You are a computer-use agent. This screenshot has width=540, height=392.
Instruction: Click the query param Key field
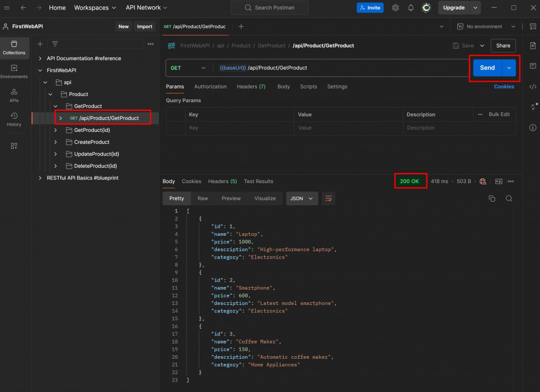point(239,128)
